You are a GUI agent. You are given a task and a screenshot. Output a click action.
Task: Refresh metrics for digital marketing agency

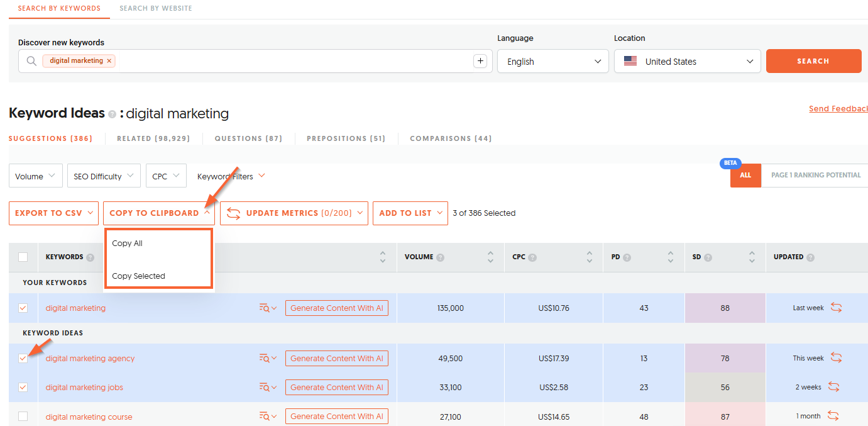coord(836,358)
